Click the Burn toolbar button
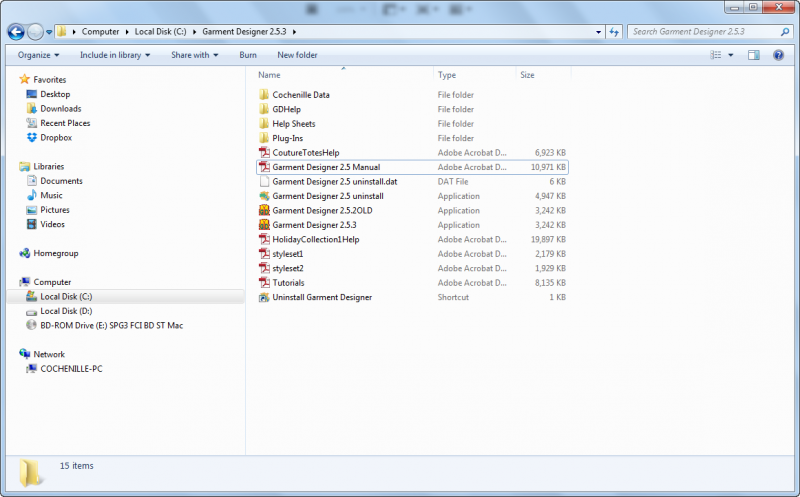 coord(248,55)
